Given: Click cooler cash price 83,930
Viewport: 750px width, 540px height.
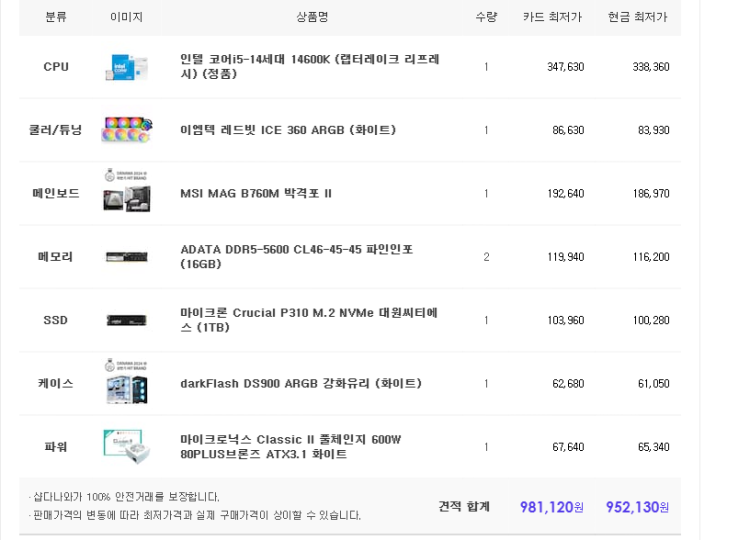Looking at the screenshot, I should point(653,130).
